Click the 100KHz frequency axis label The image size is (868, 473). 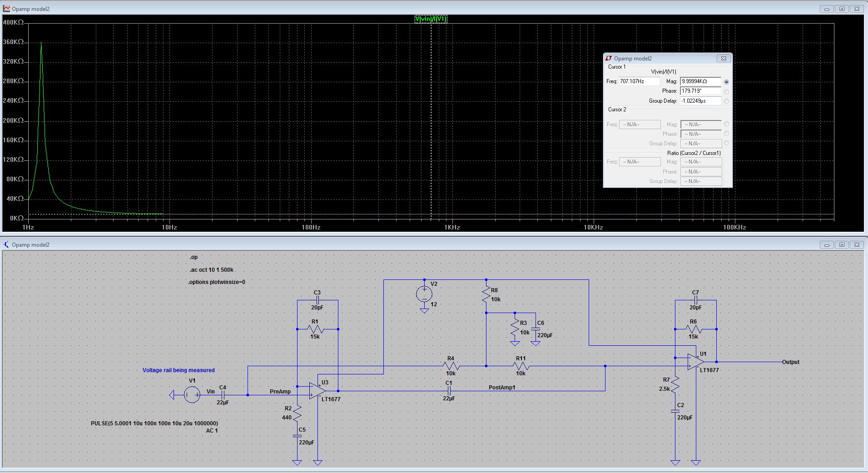tap(734, 228)
